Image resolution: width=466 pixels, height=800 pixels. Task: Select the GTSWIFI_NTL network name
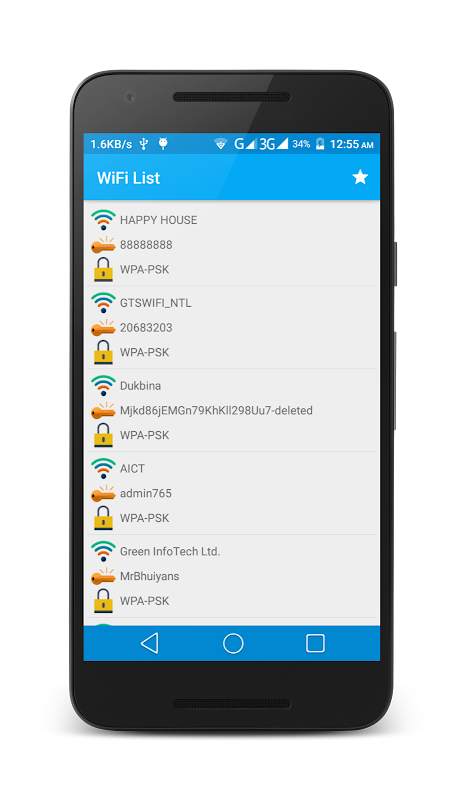coord(156,303)
